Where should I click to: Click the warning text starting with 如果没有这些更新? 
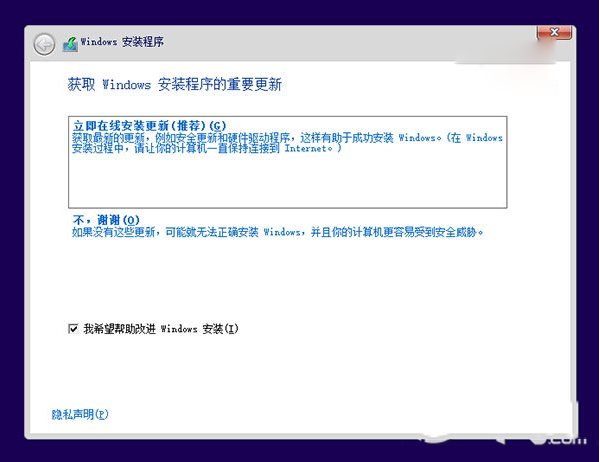tap(277, 232)
